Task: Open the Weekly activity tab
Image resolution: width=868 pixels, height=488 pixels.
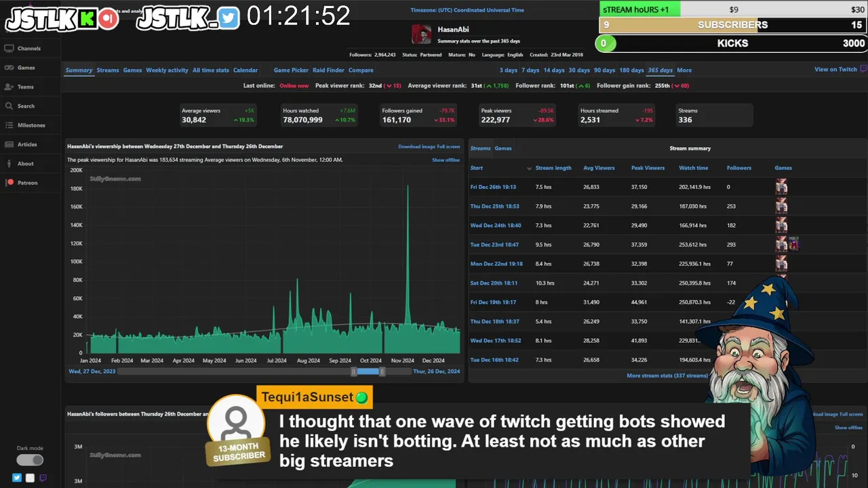Action: [x=167, y=70]
